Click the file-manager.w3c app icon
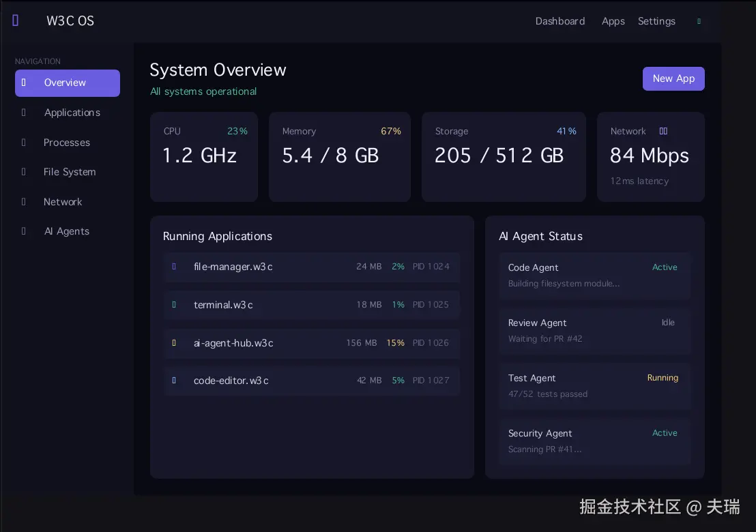 click(175, 267)
